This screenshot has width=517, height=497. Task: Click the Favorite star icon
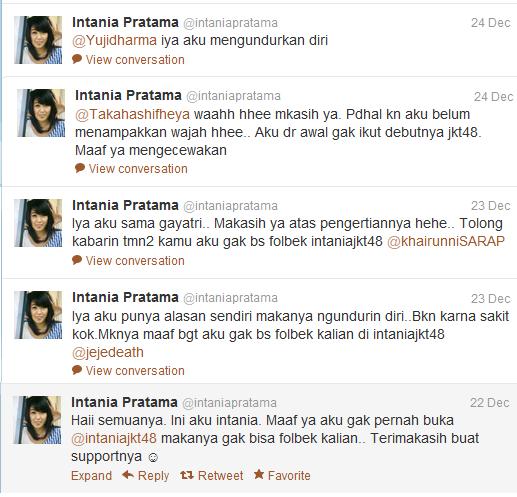pos(259,474)
